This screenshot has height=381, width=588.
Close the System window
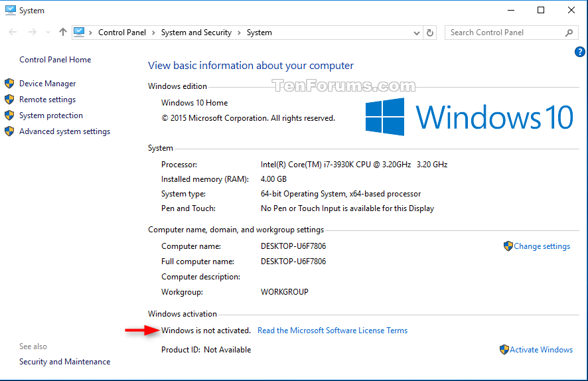571,10
